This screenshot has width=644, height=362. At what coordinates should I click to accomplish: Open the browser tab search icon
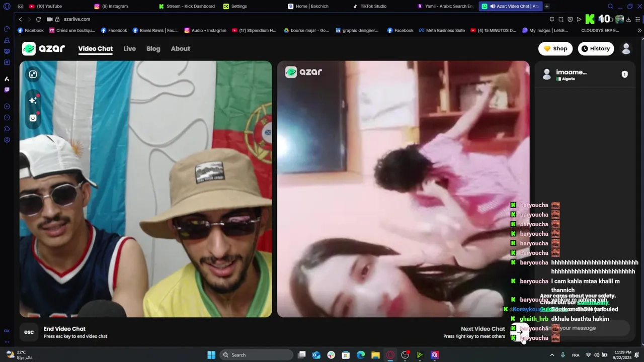pyautogui.click(x=610, y=6)
